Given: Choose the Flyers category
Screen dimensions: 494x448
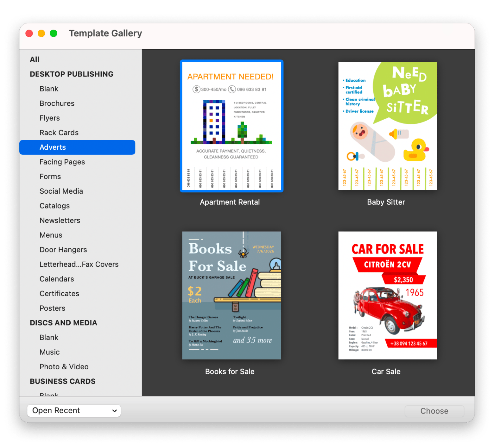Looking at the screenshot, I should (x=50, y=118).
